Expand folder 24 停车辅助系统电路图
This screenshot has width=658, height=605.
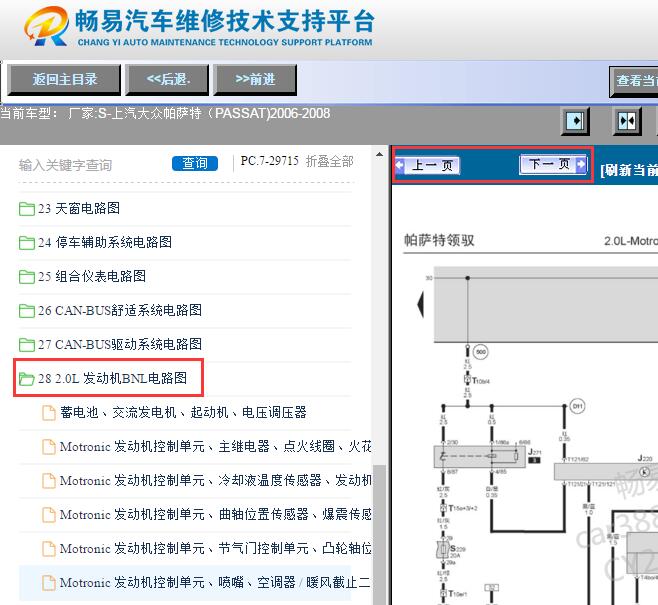click(x=105, y=242)
